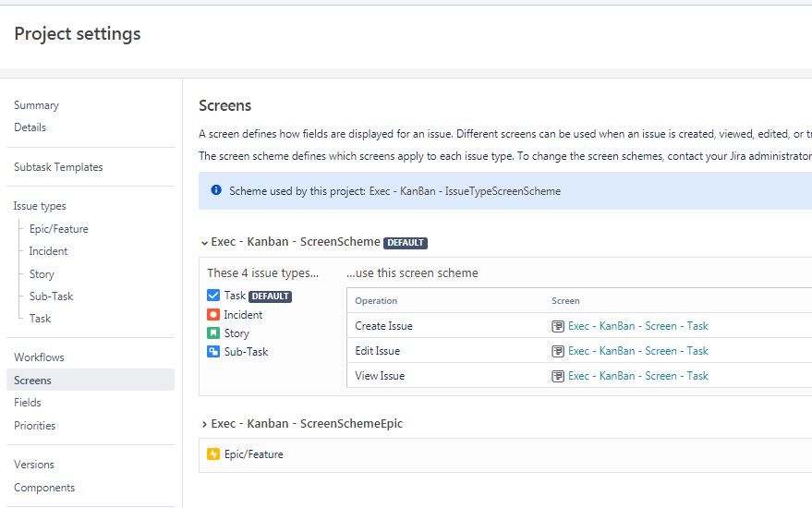The width and height of the screenshot is (812, 508).
Task: Click the blue info icon in the scheme banner
Action: pyautogui.click(x=216, y=190)
